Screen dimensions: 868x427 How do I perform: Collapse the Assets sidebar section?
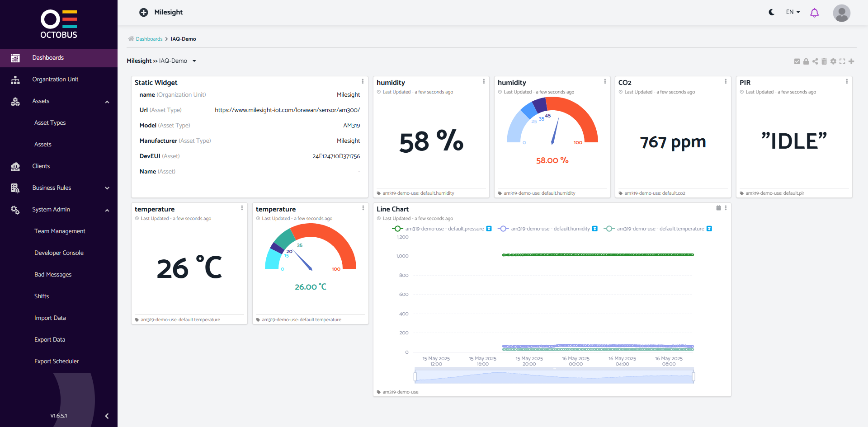[107, 102]
